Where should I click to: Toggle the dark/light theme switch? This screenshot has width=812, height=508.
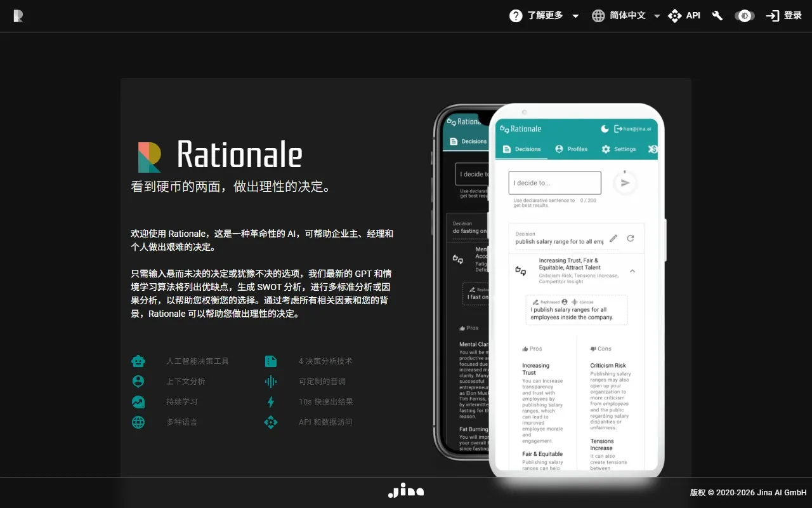pyautogui.click(x=744, y=16)
